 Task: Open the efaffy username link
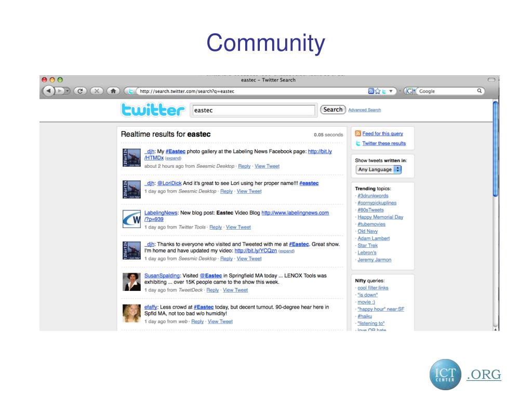click(x=151, y=307)
